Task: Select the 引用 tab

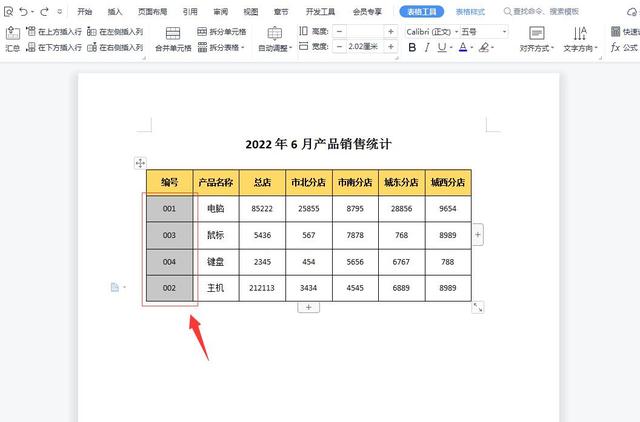Action: [x=190, y=11]
